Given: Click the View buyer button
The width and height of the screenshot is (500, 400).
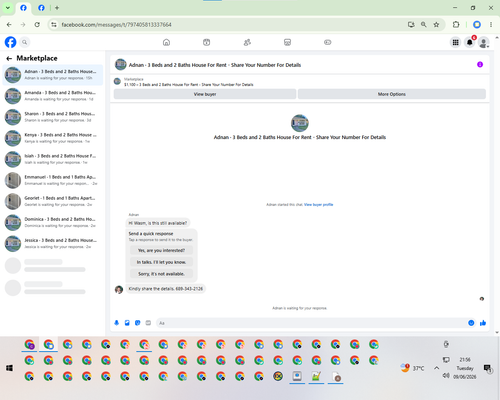Looking at the screenshot, I should (205, 94).
